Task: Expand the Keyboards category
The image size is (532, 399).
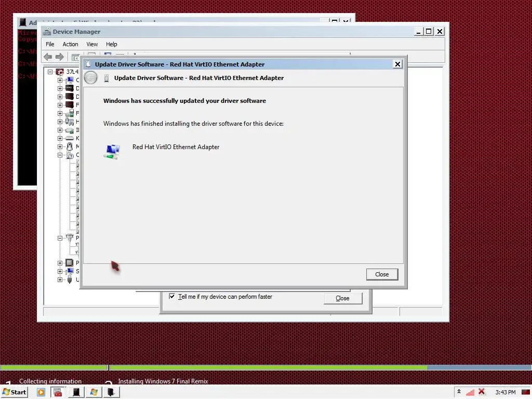Action: pos(60,138)
